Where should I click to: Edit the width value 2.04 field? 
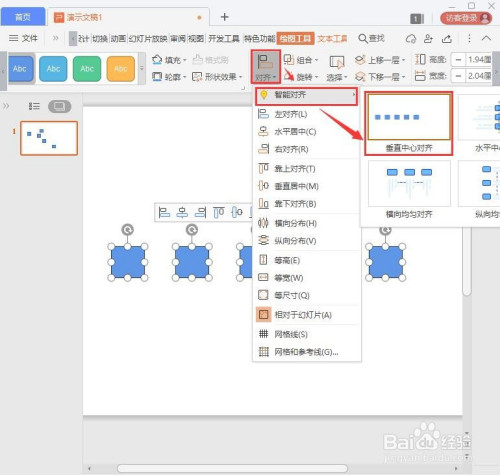pos(479,76)
